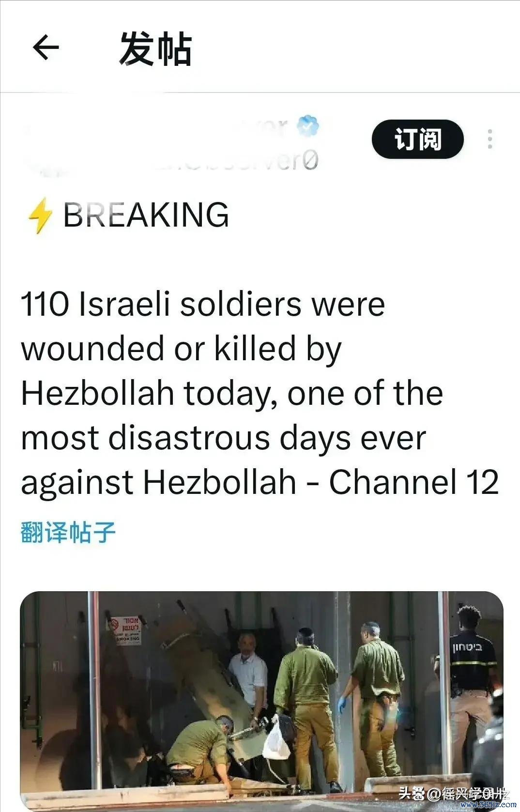
Task: Click the white plastic bag in the photo
Action: tap(276, 738)
